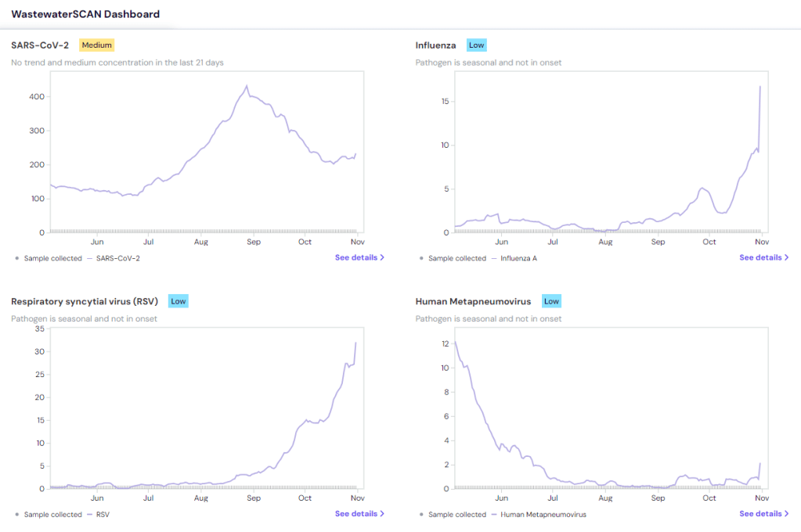Toggle Sample collected legend dot in RSV chart
The image size is (801, 532).
coord(17,515)
